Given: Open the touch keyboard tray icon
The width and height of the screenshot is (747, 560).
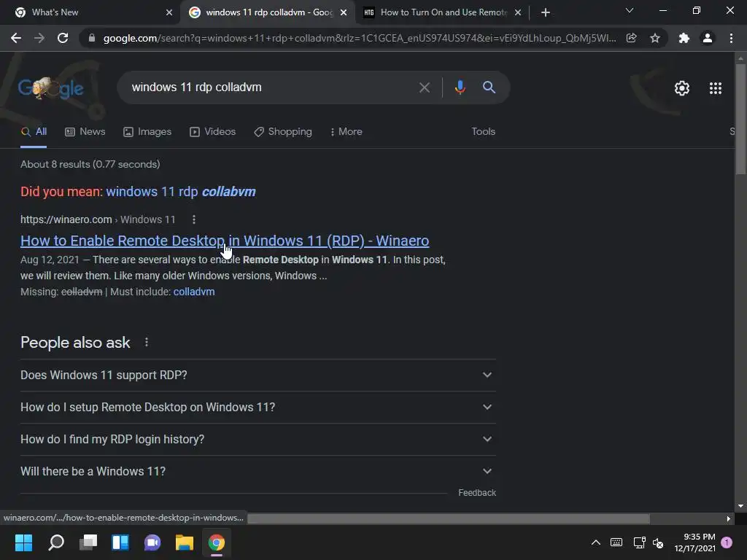Looking at the screenshot, I should [x=616, y=542].
